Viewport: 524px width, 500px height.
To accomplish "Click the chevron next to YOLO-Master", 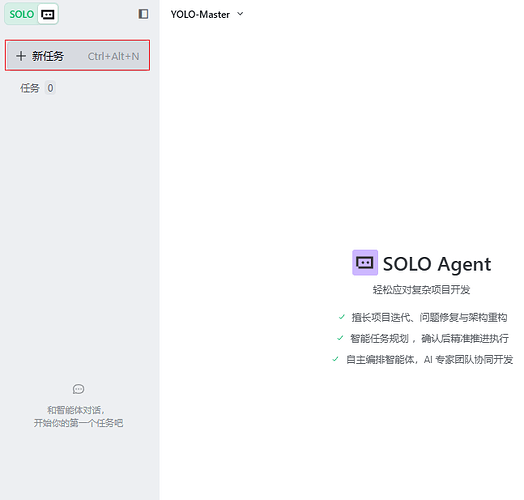I will click(x=240, y=14).
